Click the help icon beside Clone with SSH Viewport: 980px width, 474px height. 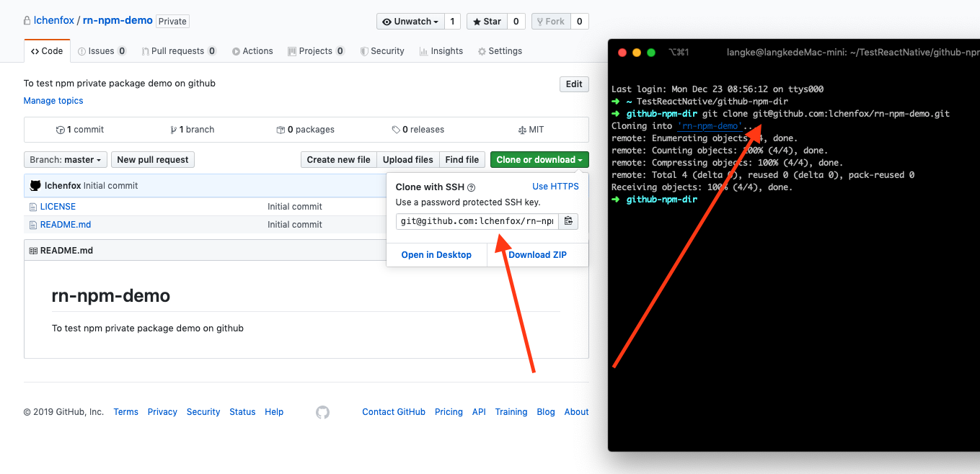click(x=472, y=187)
